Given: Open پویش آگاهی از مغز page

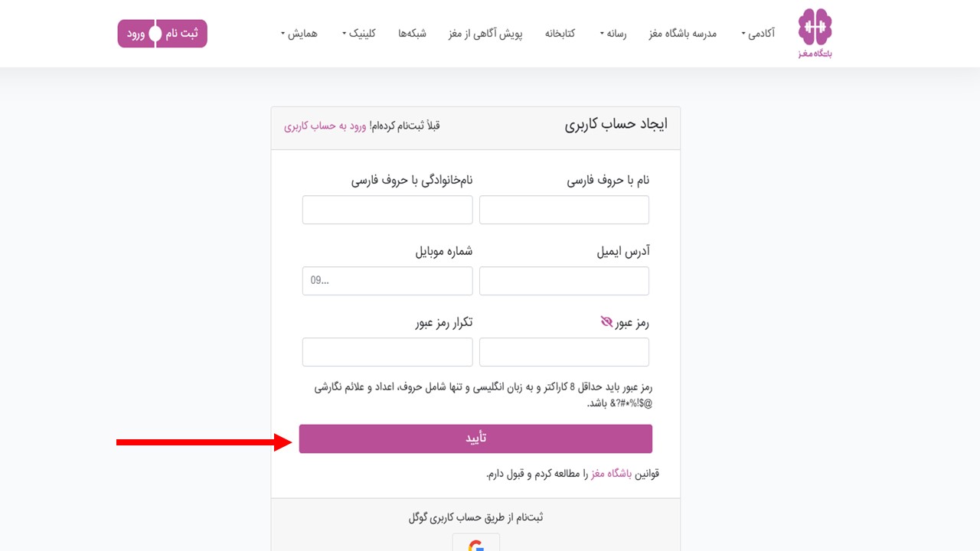Looking at the screenshot, I should click(x=485, y=34).
